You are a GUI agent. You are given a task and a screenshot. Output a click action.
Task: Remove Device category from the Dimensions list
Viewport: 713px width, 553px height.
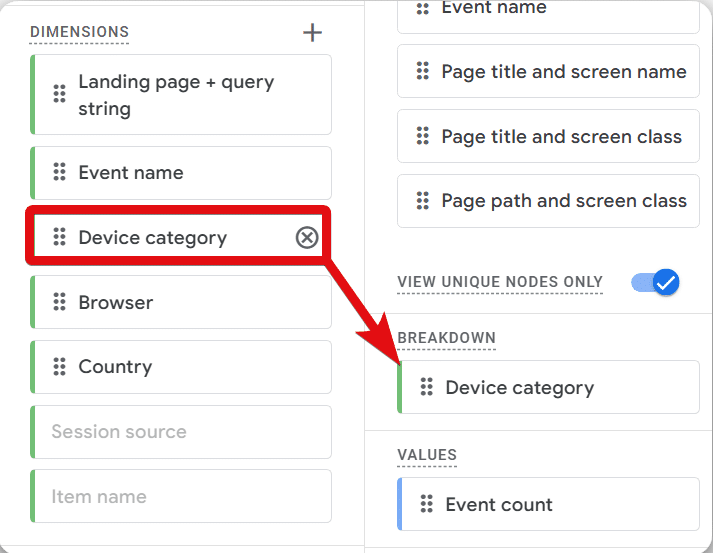(x=307, y=237)
